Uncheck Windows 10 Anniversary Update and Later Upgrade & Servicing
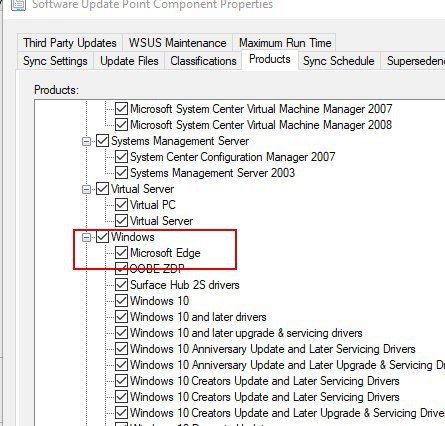Screen dimensions: 445x426 click(x=121, y=365)
